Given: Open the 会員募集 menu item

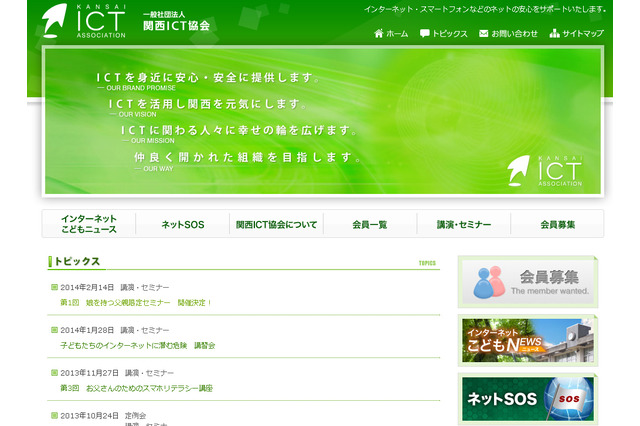Looking at the screenshot, I should [x=558, y=224].
